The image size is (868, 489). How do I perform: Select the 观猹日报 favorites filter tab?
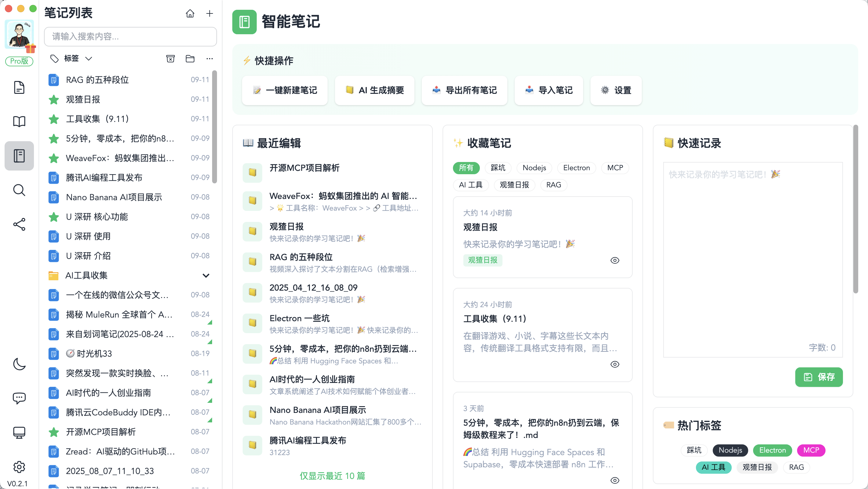(514, 185)
